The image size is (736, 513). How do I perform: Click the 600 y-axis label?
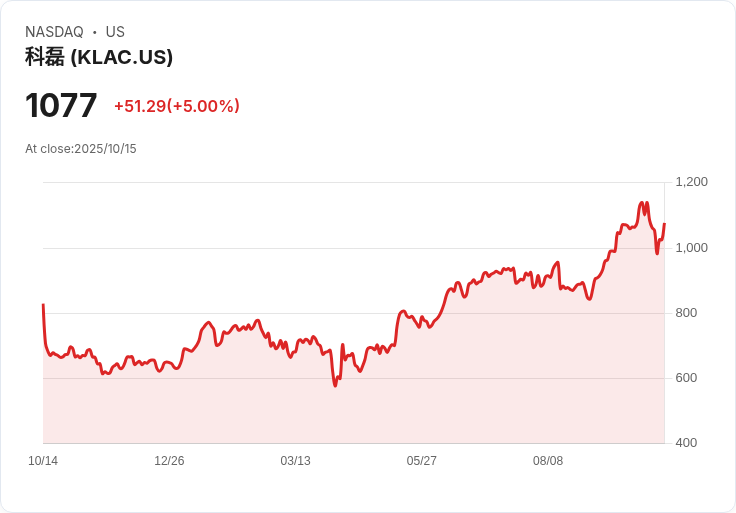687,378
